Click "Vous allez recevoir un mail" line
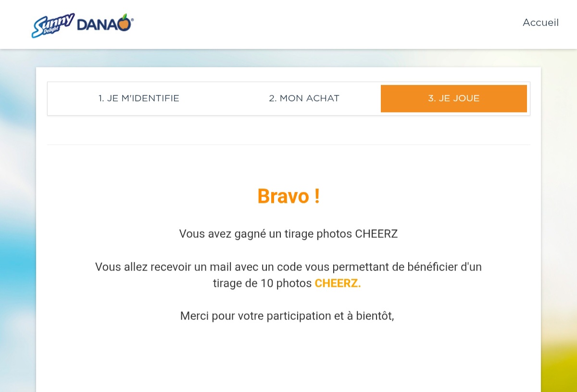This screenshot has height=392, width=577. click(x=288, y=267)
